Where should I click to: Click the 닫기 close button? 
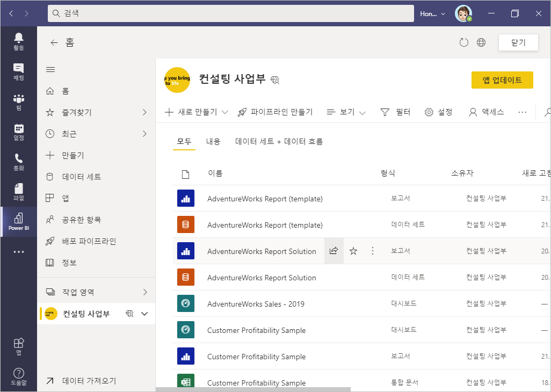[518, 42]
